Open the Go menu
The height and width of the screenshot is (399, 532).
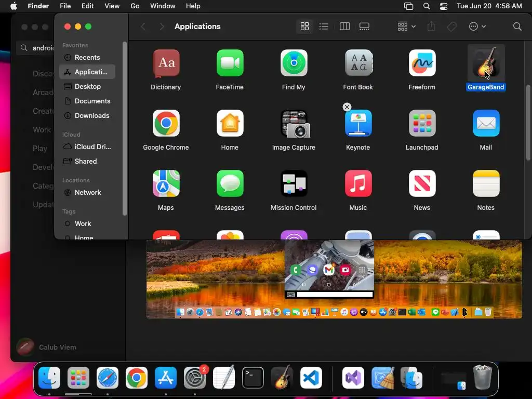pyautogui.click(x=135, y=6)
